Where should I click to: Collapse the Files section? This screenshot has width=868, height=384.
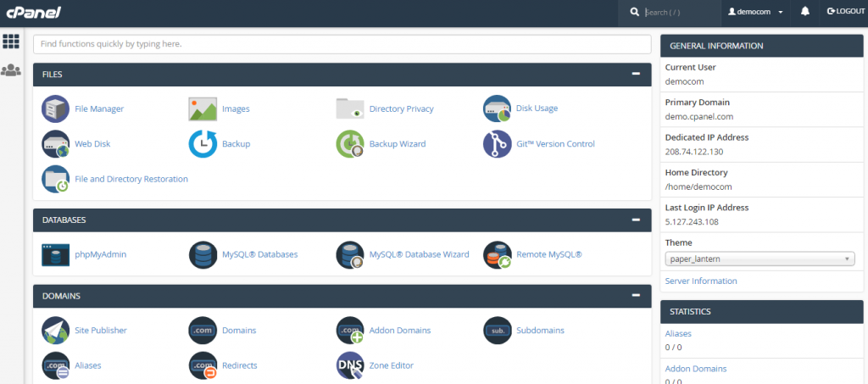(x=636, y=74)
